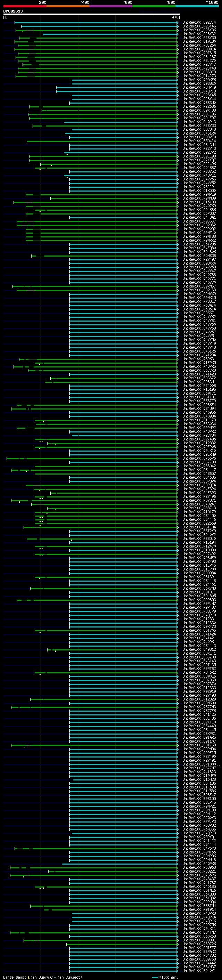Select hit UniRef100_A2SY33
222x980 pixels.
point(199,126)
